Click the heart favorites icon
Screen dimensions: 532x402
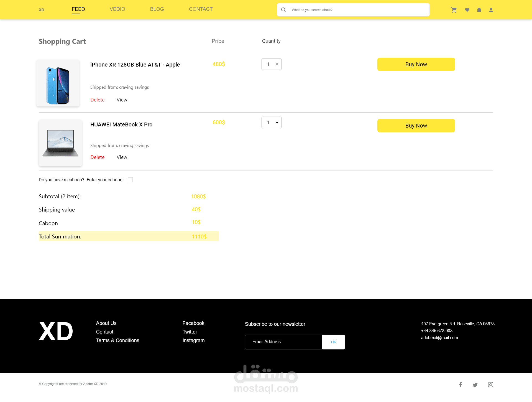(x=467, y=10)
